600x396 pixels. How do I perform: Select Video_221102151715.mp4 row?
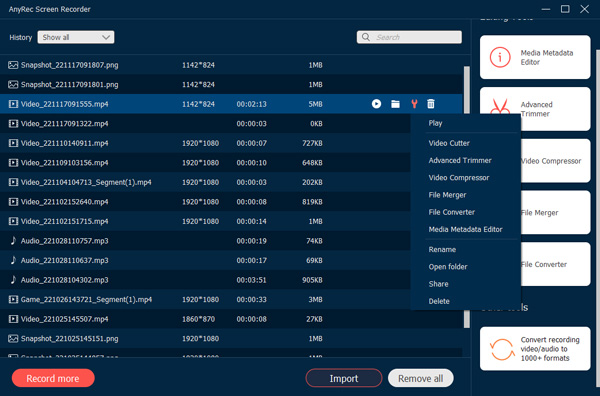coord(205,221)
